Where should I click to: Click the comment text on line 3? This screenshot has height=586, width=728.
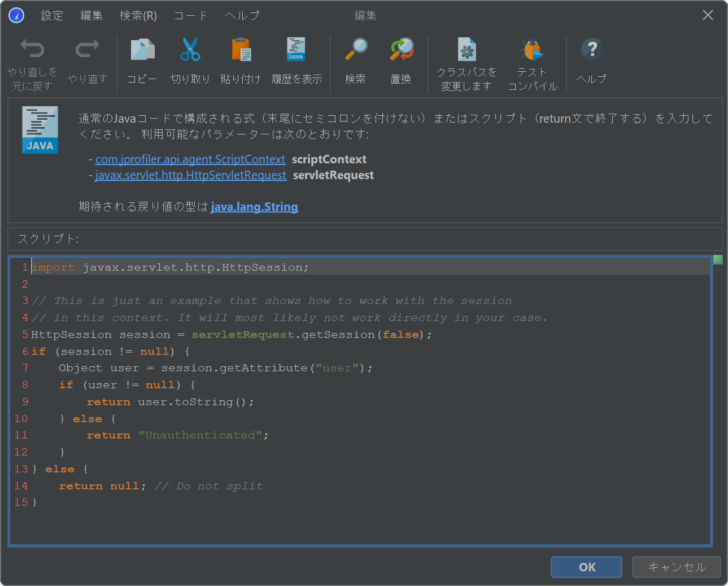[272, 301]
